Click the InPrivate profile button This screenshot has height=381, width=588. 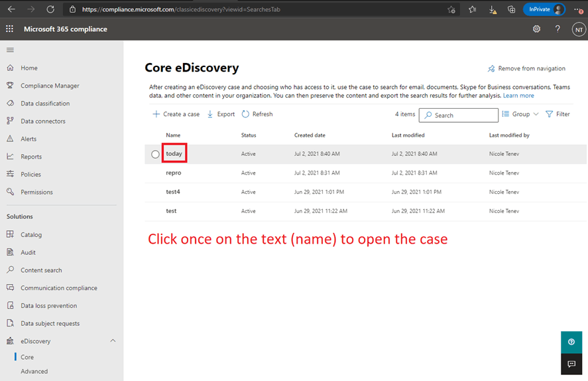544,9
